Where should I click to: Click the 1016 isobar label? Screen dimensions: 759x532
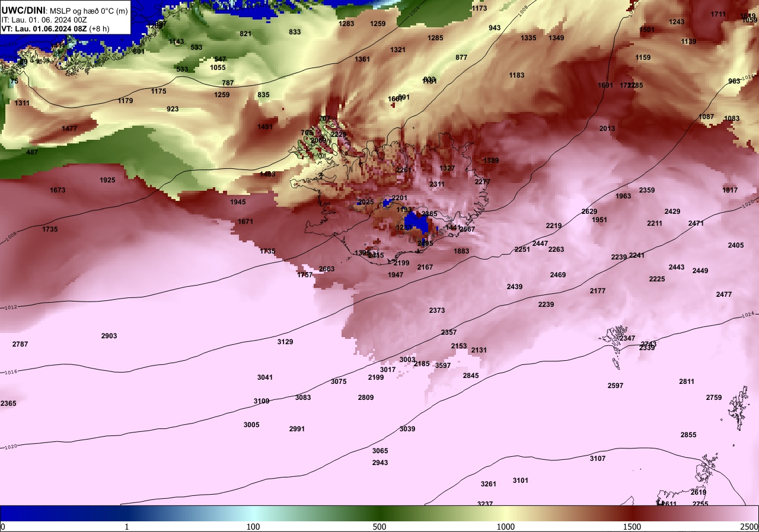11,372
